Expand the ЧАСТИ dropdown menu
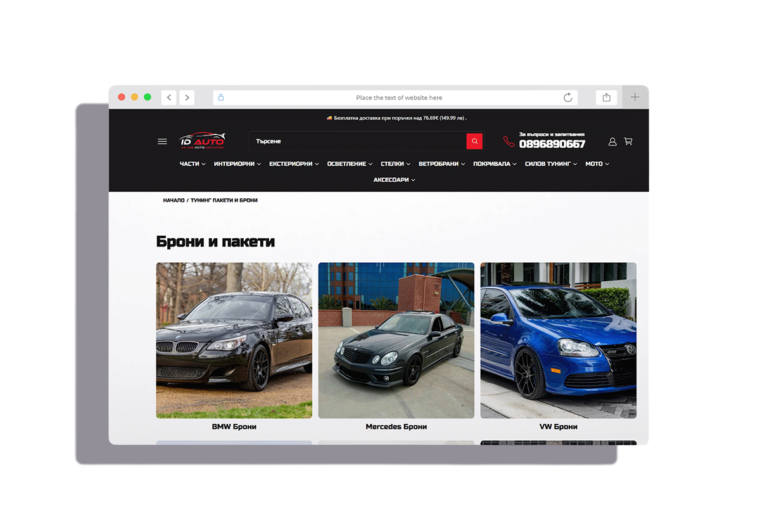 pos(193,164)
